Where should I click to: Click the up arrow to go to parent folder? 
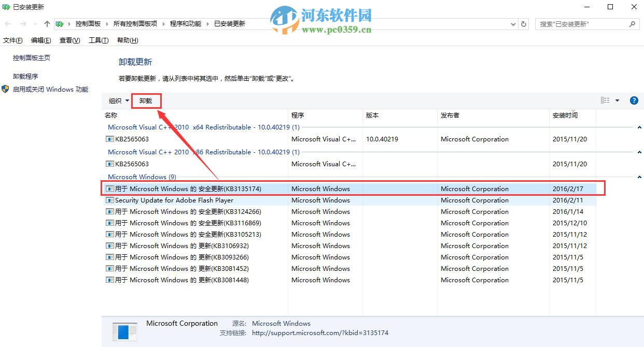click(x=46, y=23)
